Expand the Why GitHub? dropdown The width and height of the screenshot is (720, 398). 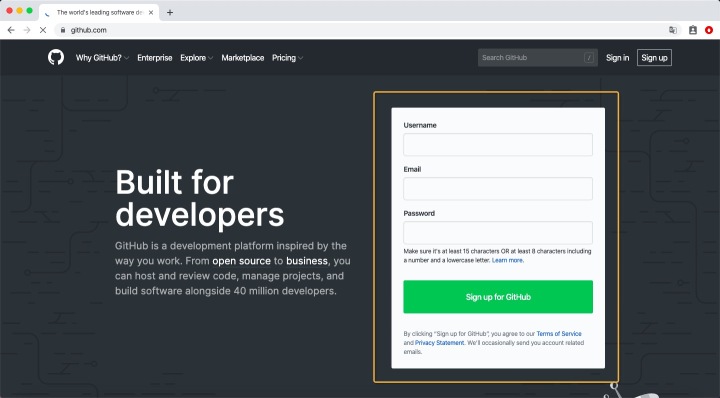click(102, 58)
